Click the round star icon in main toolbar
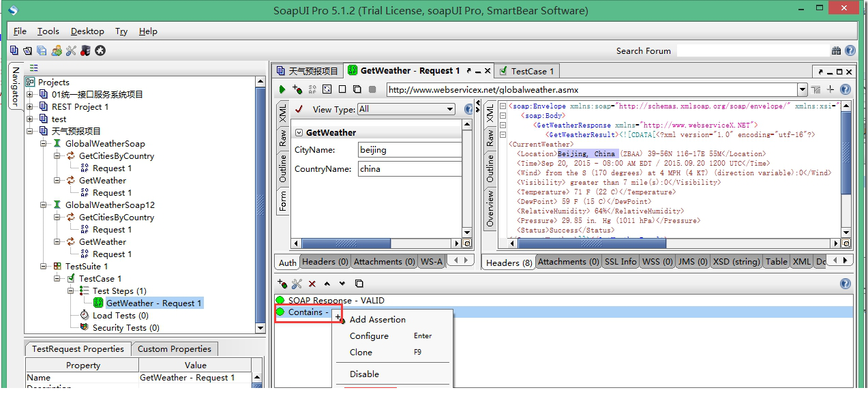The height and width of the screenshot is (403, 868). coord(100,50)
